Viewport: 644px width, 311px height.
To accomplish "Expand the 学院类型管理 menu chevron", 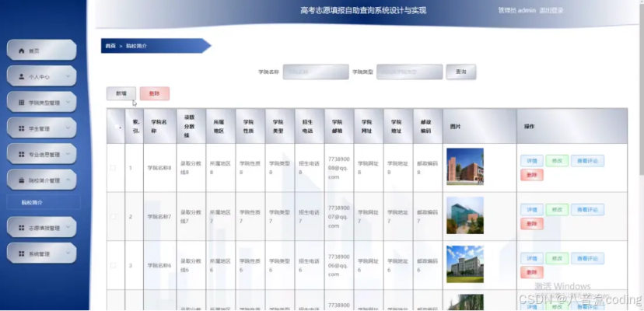I will (x=68, y=102).
